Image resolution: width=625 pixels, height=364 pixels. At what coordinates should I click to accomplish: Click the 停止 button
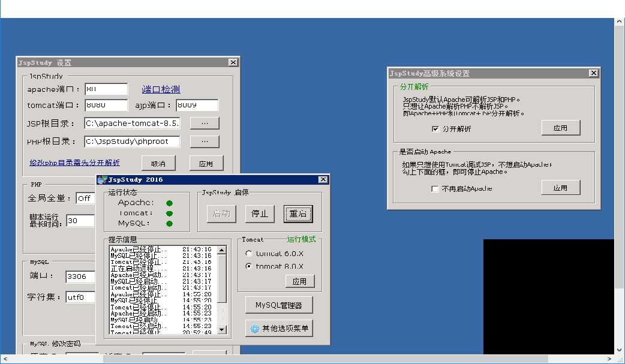coord(260,213)
